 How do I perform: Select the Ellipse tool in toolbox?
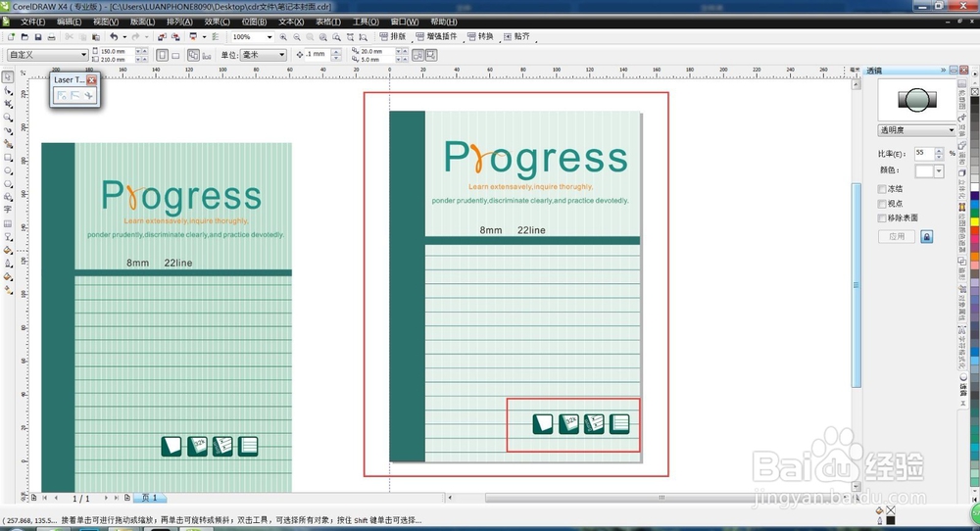(8, 170)
